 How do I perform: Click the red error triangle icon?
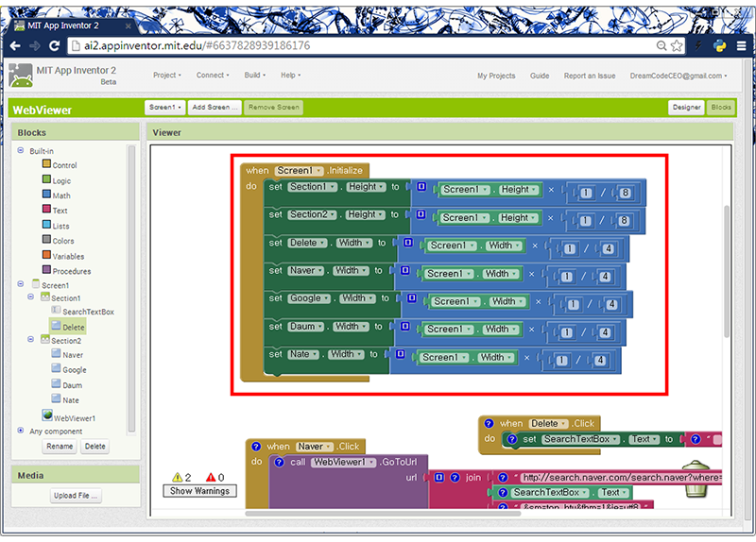coord(211,477)
